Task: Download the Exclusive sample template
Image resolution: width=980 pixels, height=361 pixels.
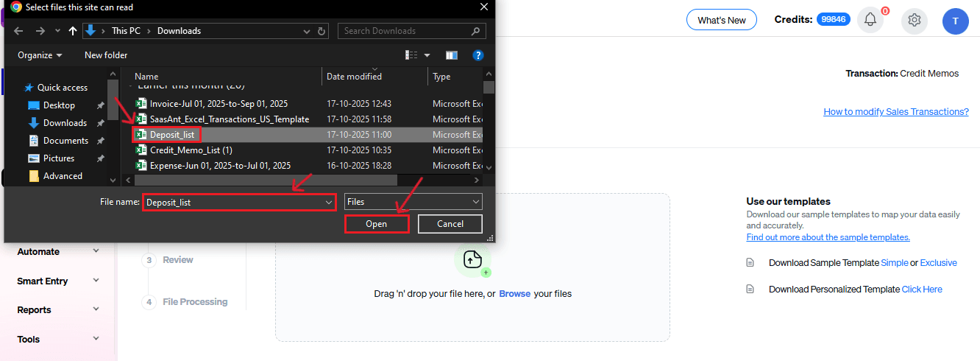Action: click(x=939, y=263)
